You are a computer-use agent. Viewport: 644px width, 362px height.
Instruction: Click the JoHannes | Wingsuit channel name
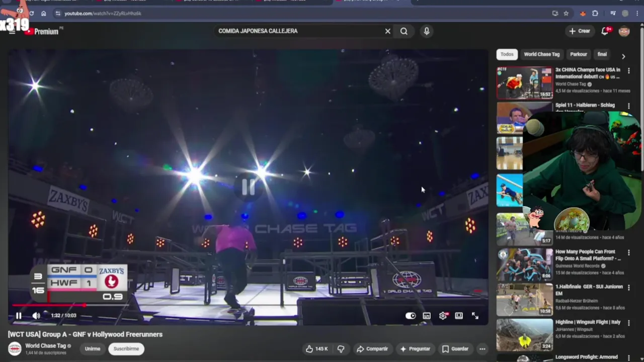coord(573,330)
